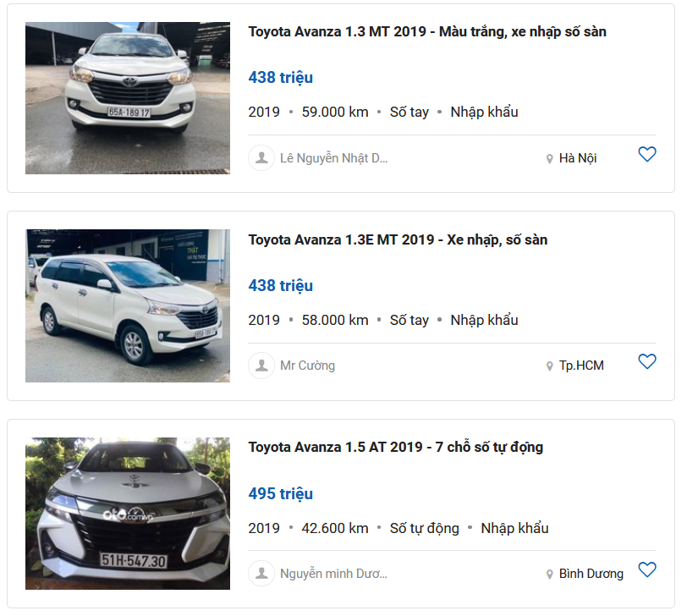Viewport: 687px width, 616px height.
Task: Click the 59.000 km mileage text
Action: point(335,113)
